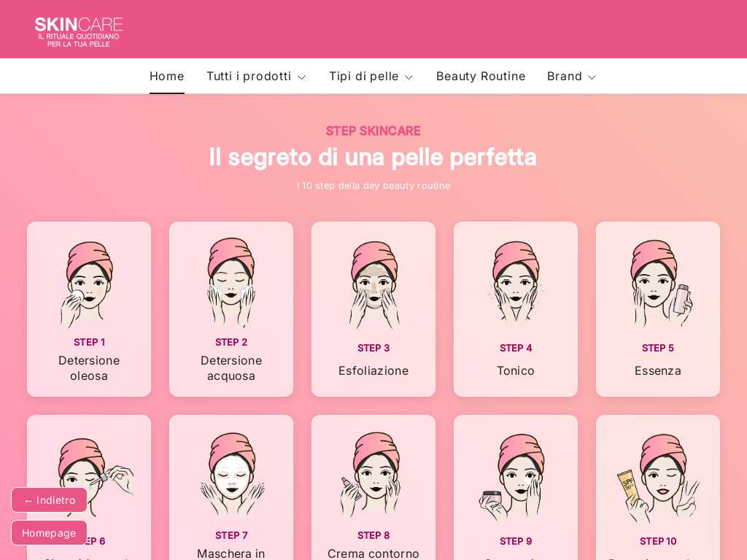
Task: Open the Brand dropdown chevron
Action: point(592,77)
